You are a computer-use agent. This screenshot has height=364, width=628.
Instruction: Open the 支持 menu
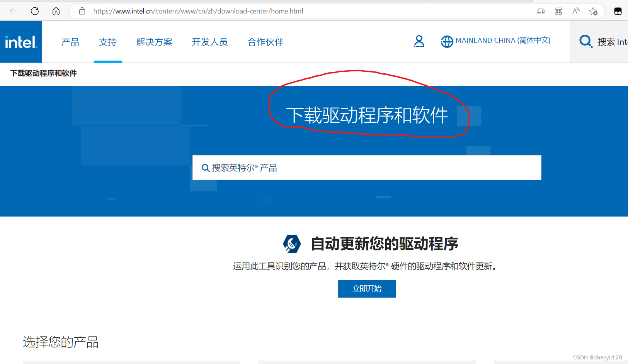coord(108,42)
